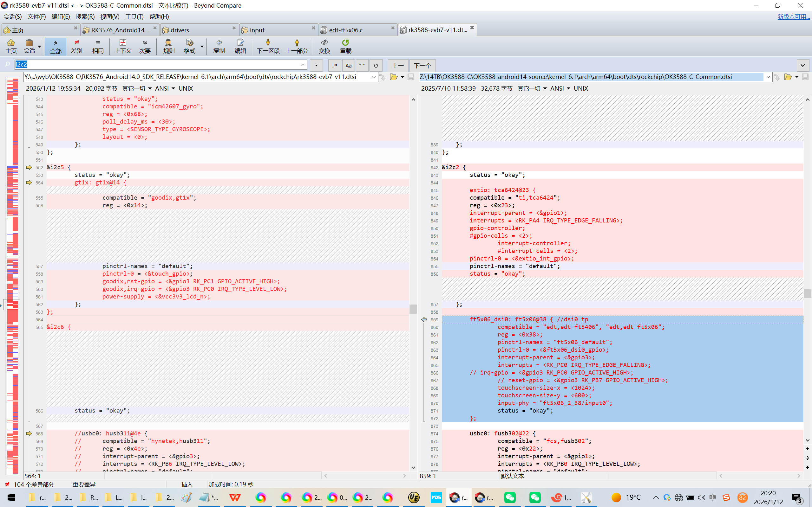Image resolution: width=812 pixels, height=507 pixels.
Task: Switch to the edt-ft5x06.c tab
Action: (346, 30)
